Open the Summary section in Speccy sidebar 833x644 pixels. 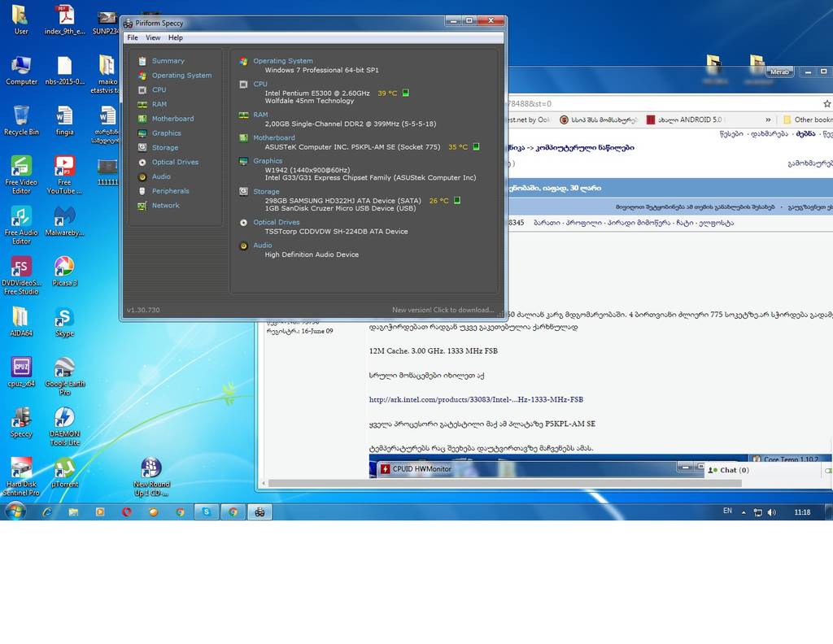coord(168,61)
